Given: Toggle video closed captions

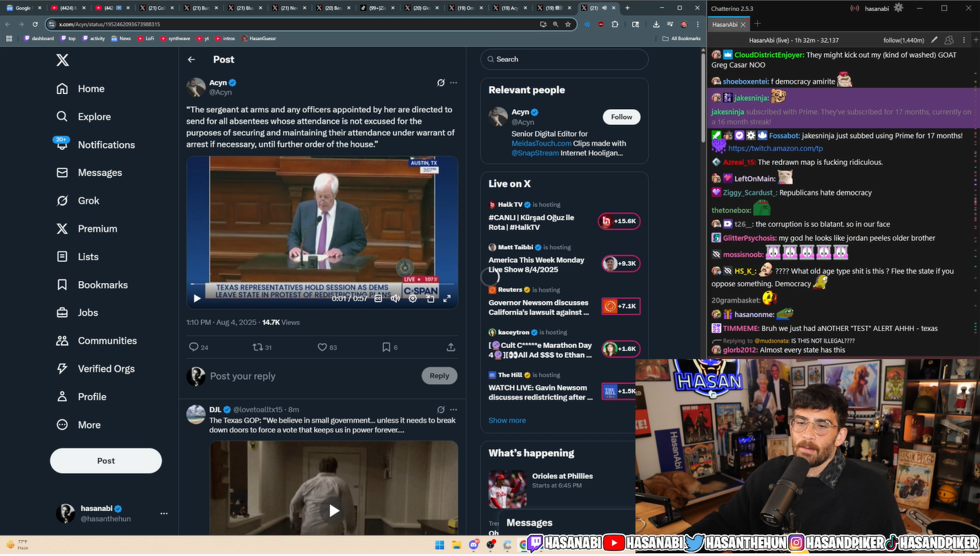Looking at the screenshot, I should click(378, 298).
